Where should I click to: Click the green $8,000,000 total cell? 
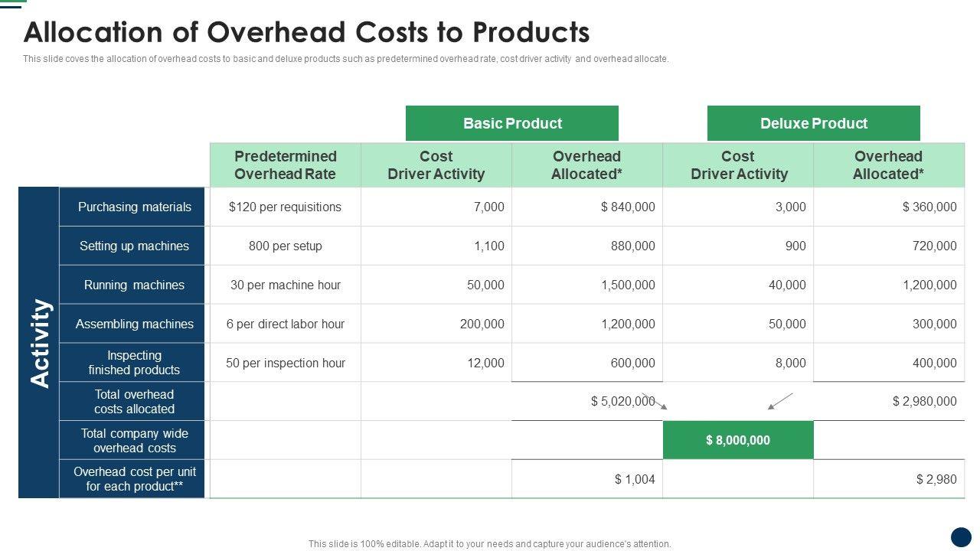click(738, 440)
